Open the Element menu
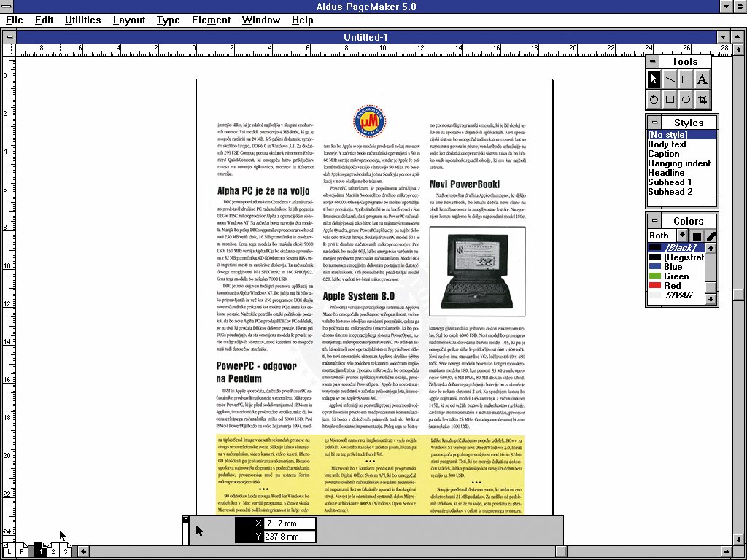The width and height of the screenshot is (747, 560). pos(211,20)
